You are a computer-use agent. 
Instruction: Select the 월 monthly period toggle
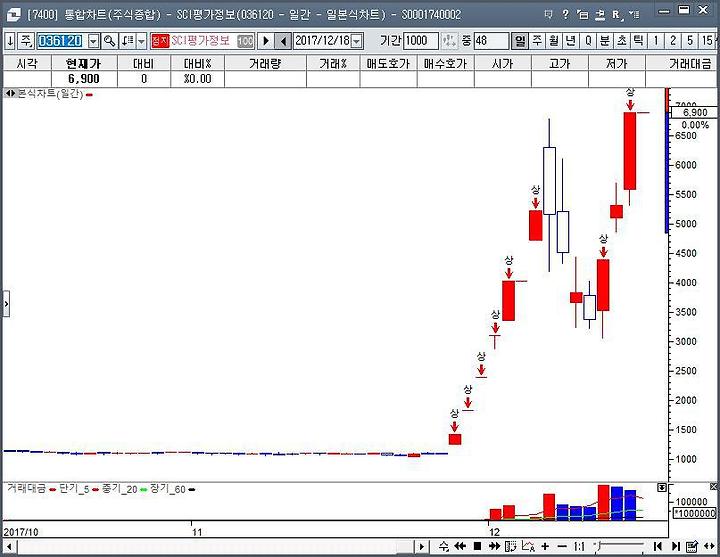point(554,41)
